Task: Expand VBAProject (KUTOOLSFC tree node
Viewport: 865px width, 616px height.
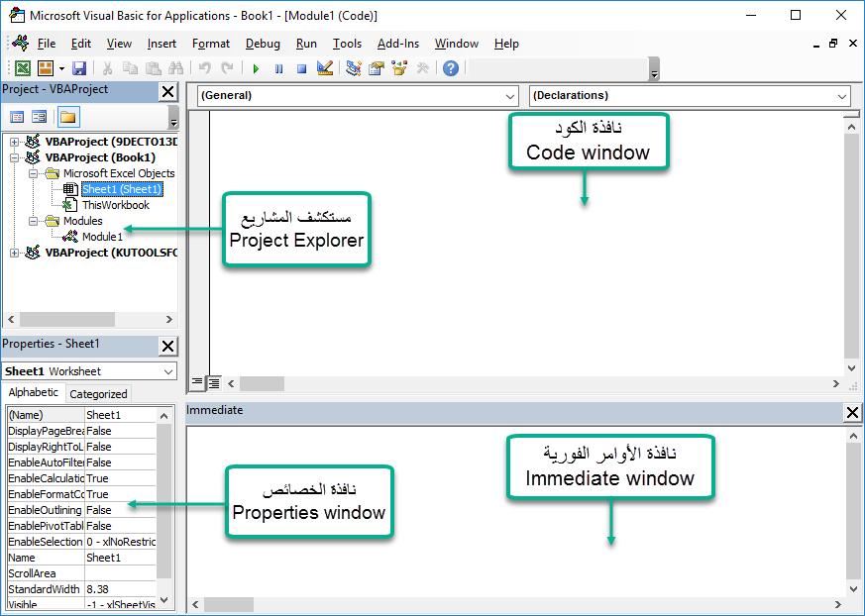Action: point(14,254)
